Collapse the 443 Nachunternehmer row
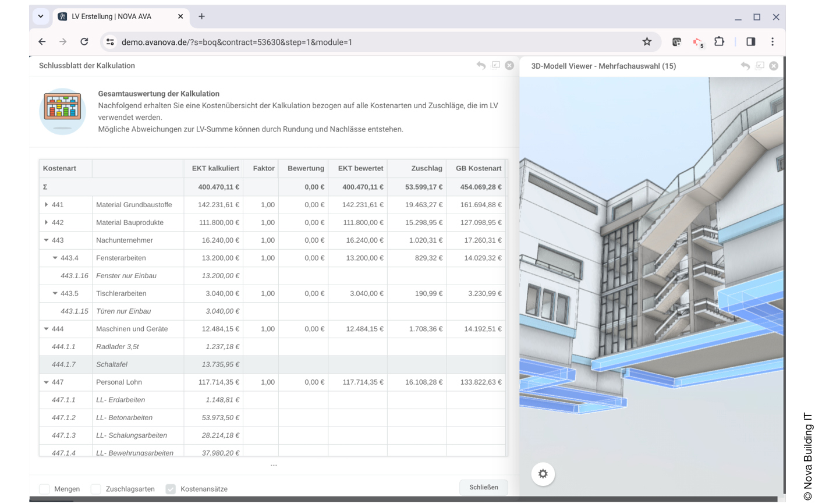This screenshot has width=815, height=504. coord(46,240)
